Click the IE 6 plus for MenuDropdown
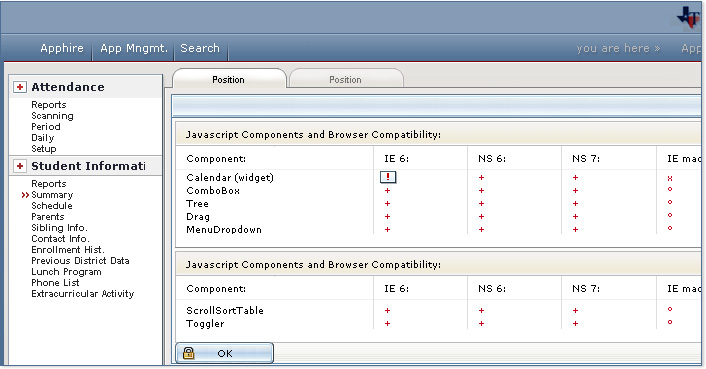 click(x=387, y=230)
